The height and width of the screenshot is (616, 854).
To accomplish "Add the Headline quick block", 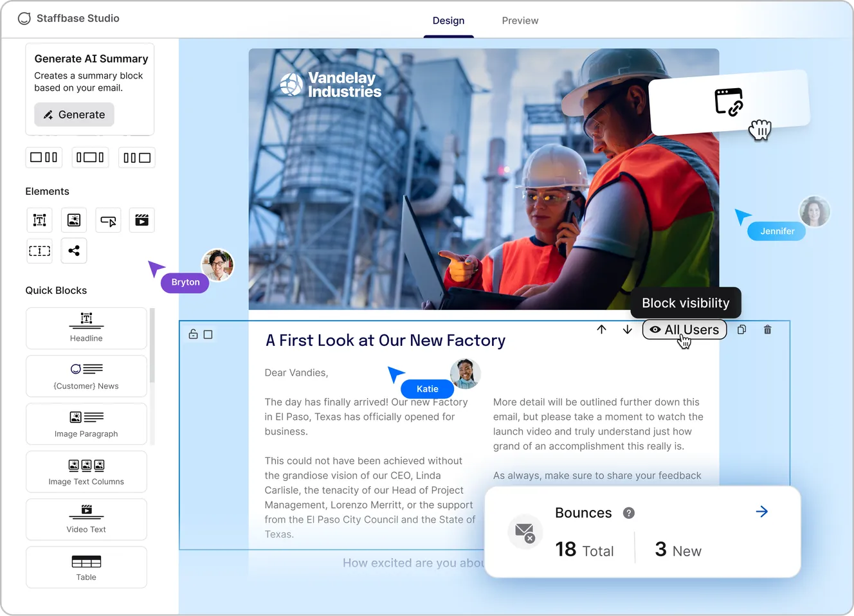I will 86,328.
